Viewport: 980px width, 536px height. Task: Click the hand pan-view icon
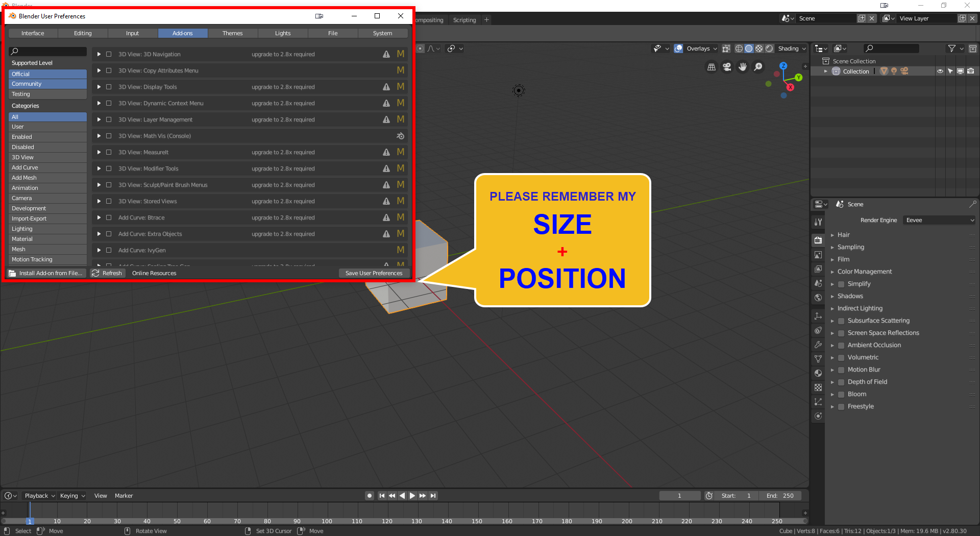pyautogui.click(x=743, y=67)
